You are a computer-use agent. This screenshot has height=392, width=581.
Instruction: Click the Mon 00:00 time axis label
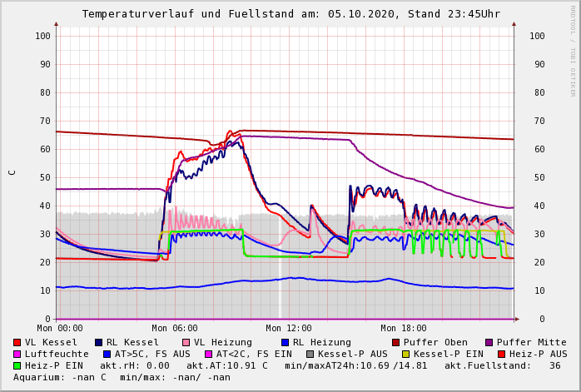[x=59, y=329]
